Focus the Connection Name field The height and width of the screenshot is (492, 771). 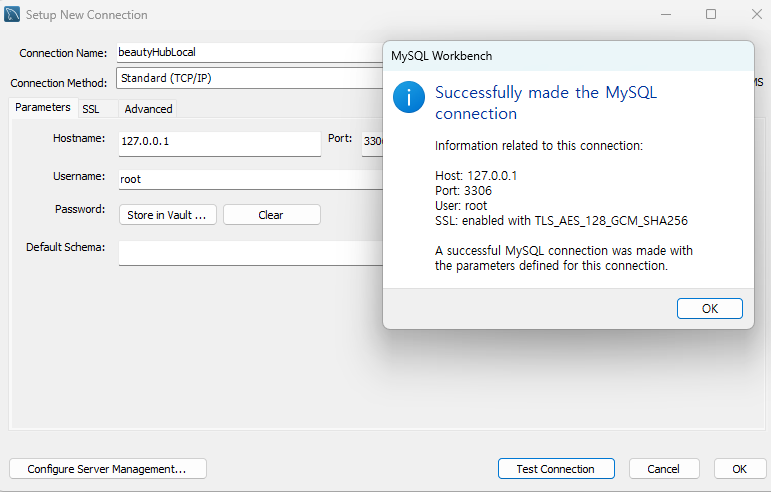(x=250, y=53)
